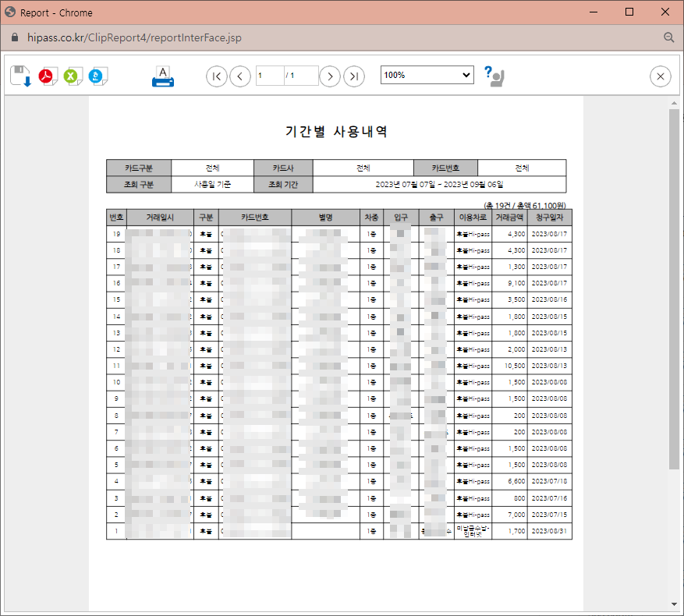Download the report using the save icon
This screenshot has height=616, width=684.
pyautogui.click(x=19, y=76)
